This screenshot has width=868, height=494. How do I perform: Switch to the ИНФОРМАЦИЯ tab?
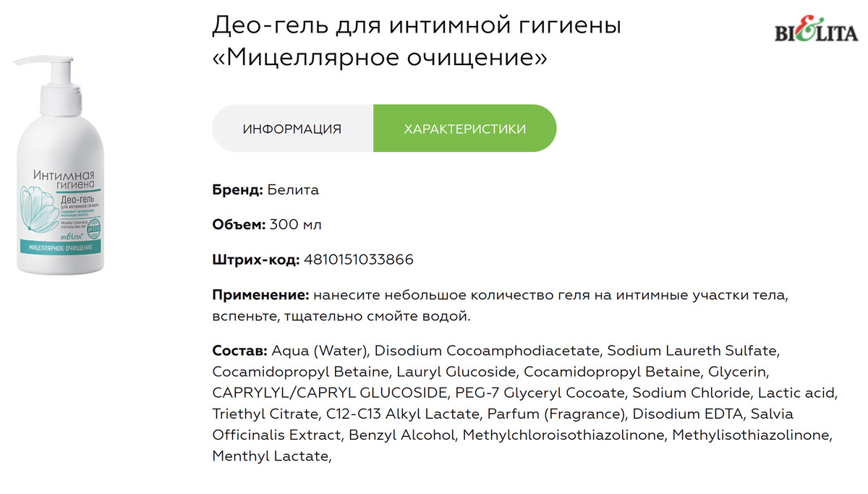292,129
